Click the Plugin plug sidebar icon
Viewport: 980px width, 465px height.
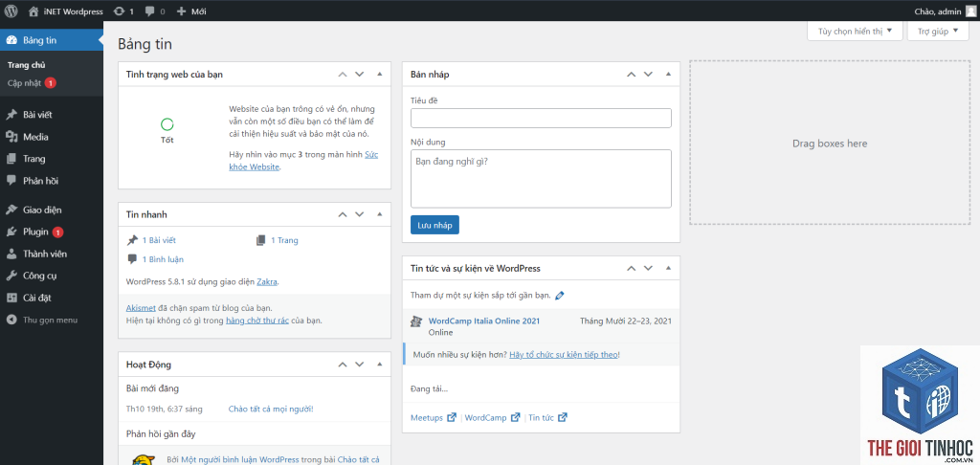pos(11,232)
